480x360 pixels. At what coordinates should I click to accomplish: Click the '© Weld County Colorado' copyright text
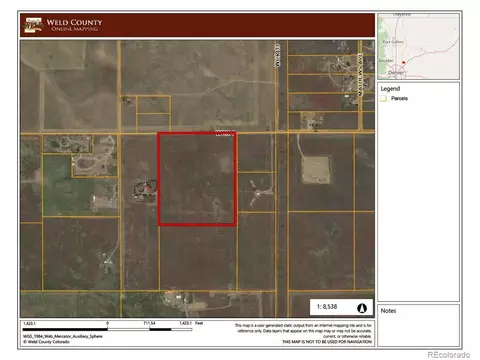(x=46, y=342)
